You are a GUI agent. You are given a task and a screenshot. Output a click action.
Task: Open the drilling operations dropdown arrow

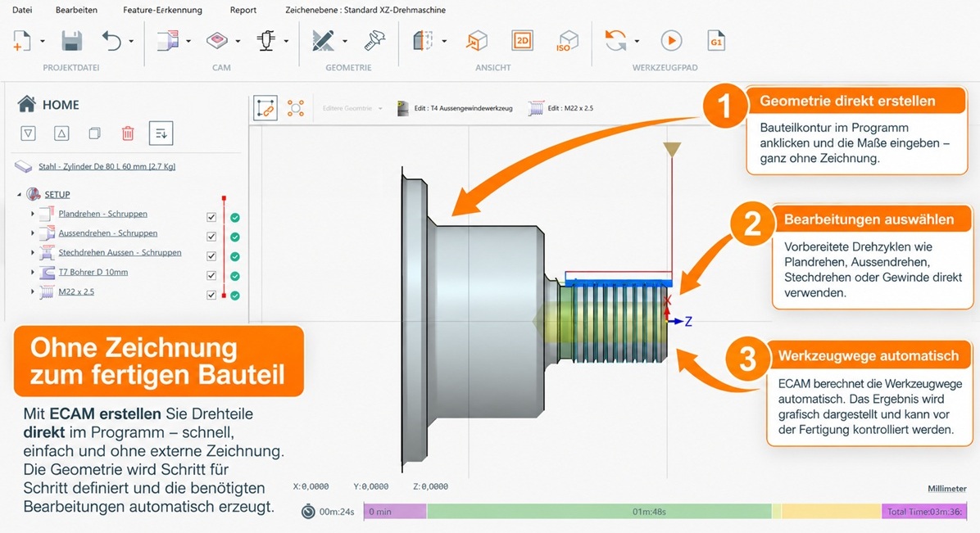click(286, 42)
